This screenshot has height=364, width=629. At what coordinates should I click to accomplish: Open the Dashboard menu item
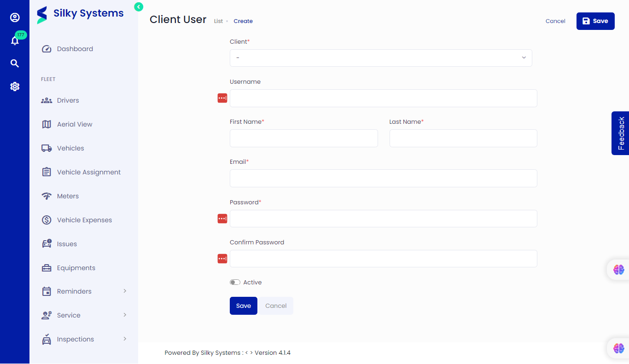(75, 48)
